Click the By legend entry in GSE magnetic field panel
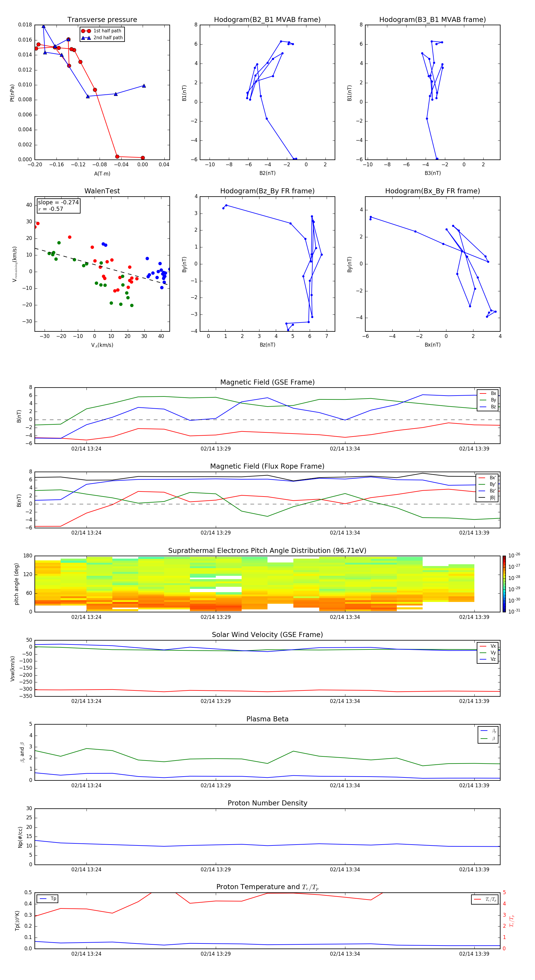 (488, 400)
